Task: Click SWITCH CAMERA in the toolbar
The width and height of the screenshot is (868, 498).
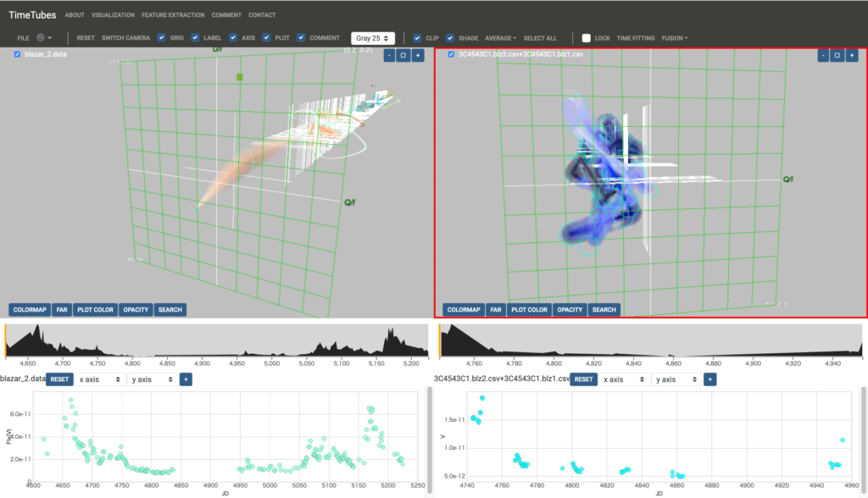Action: point(126,38)
